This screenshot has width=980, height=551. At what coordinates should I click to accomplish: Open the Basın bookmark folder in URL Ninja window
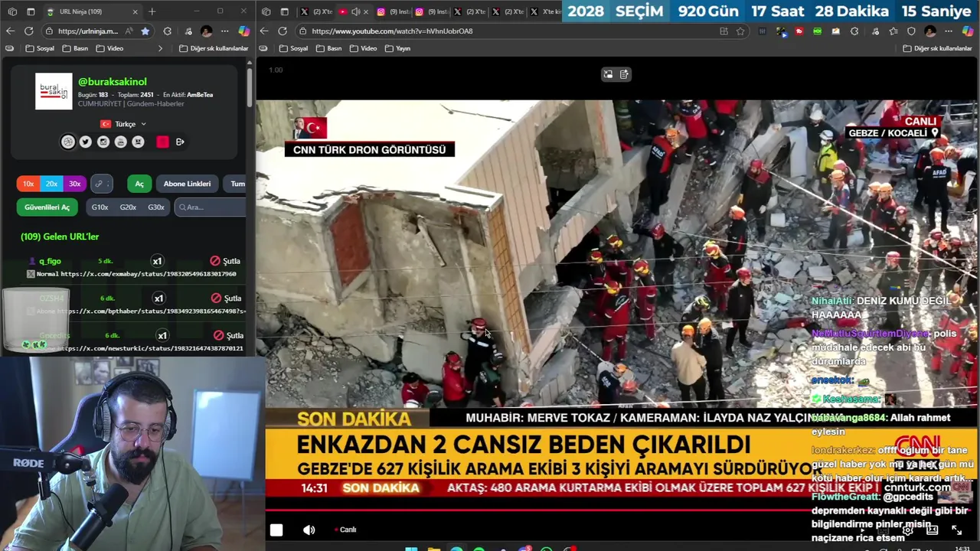(74, 48)
